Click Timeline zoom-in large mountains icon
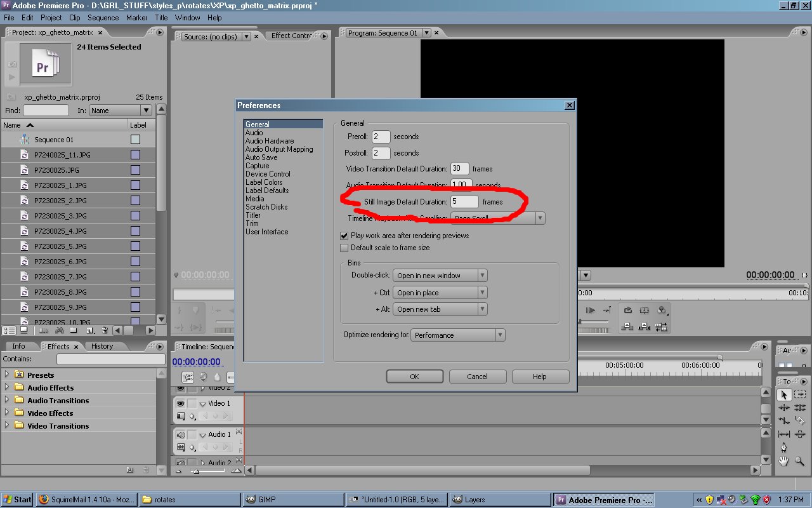This screenshot has width=812, height=508. tap(236, 471)
